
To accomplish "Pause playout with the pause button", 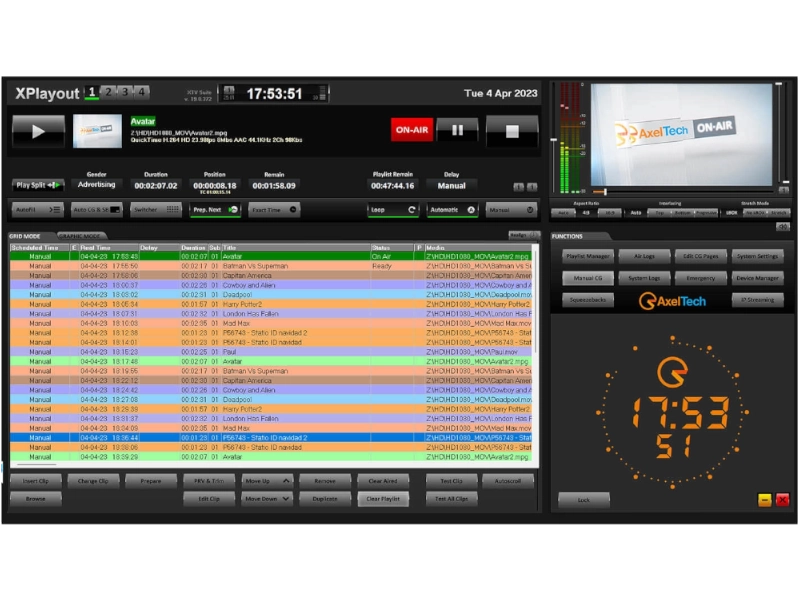I will 457,130.
